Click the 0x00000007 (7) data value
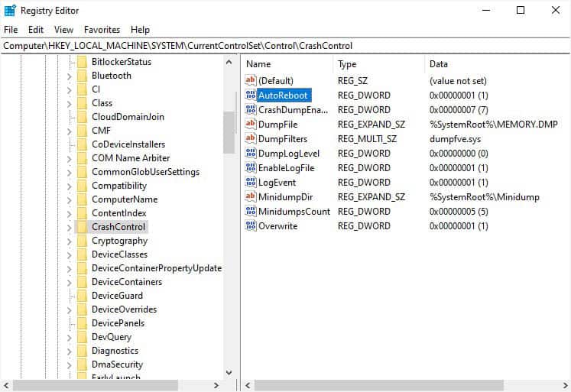 459,110
